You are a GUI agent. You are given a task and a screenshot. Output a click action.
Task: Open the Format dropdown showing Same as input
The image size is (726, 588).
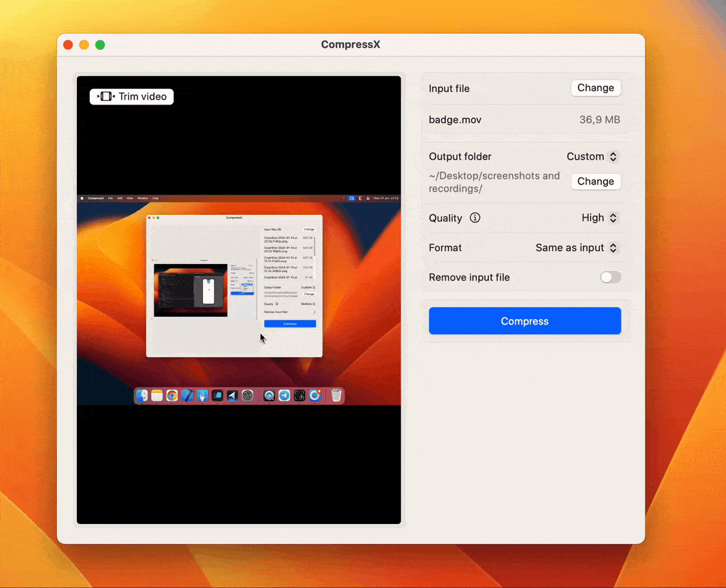[577, 248]
